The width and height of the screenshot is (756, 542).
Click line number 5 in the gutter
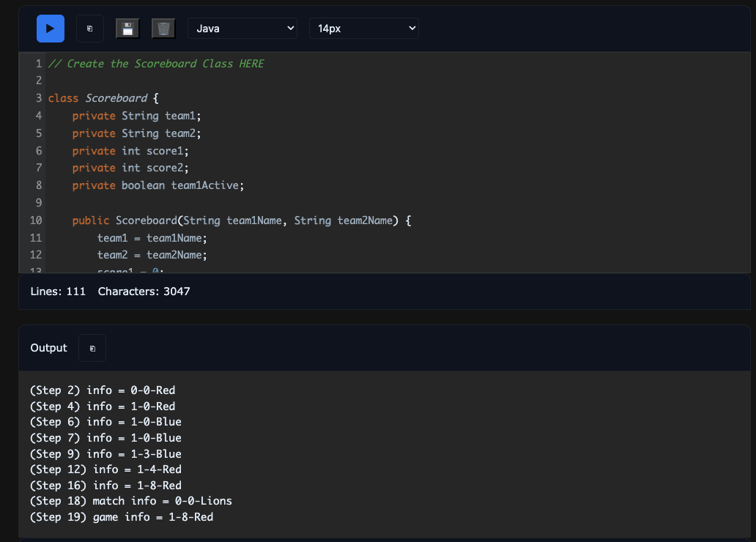pos(38,133)
